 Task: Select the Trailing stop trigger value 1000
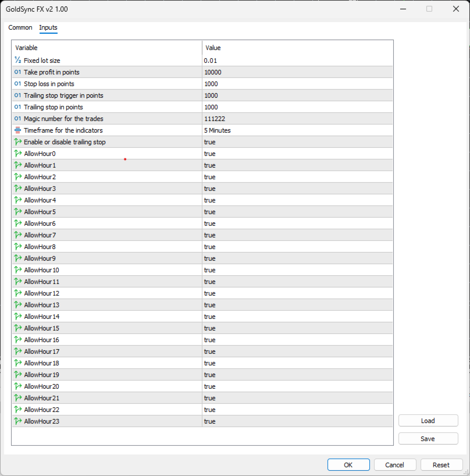pyautogui.click(x=211, y=95)
